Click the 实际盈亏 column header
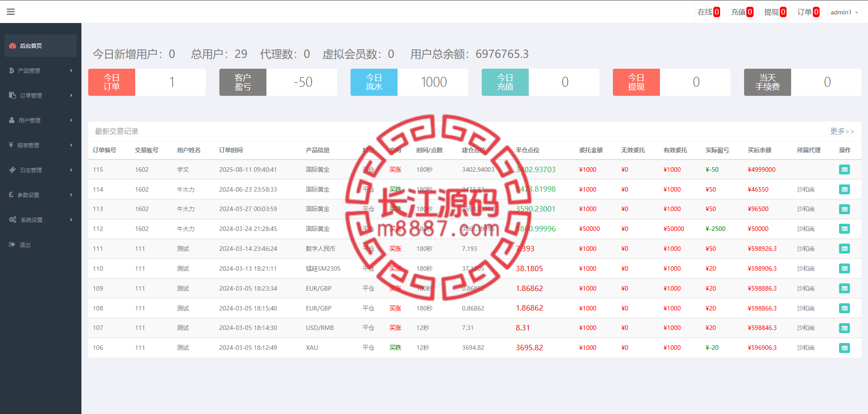 [x=717, y=150]
